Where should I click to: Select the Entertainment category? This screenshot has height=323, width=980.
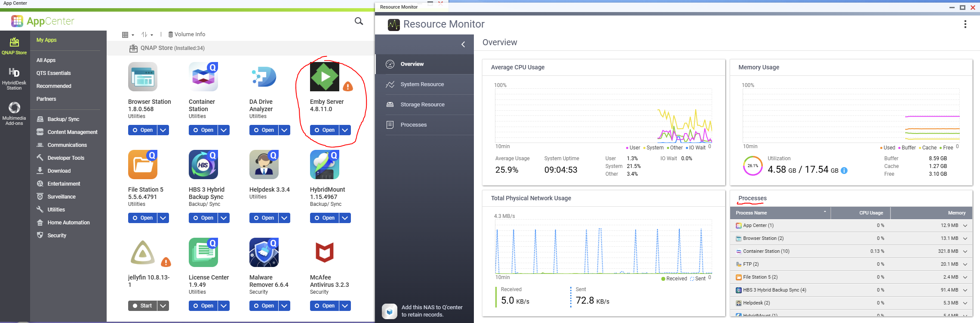[x=64, y=184]
